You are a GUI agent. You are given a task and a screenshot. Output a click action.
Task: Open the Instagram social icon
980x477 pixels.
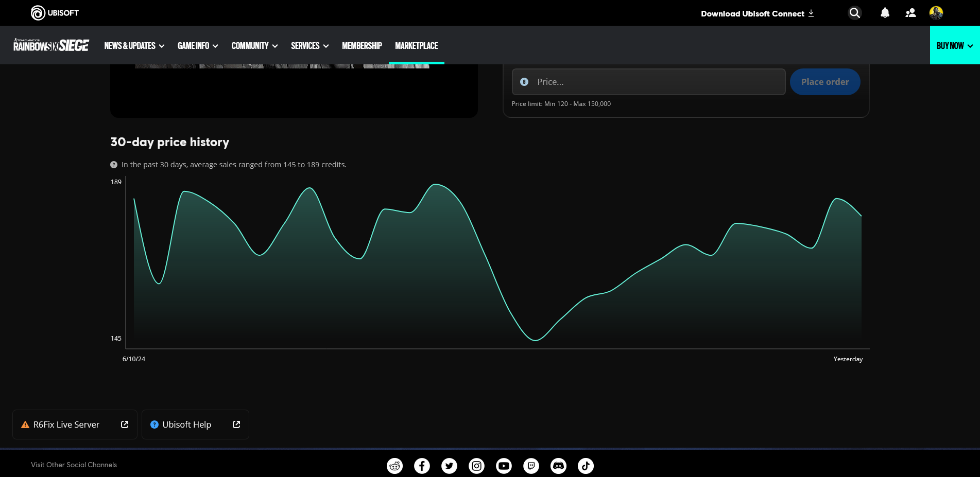[477, 466]
